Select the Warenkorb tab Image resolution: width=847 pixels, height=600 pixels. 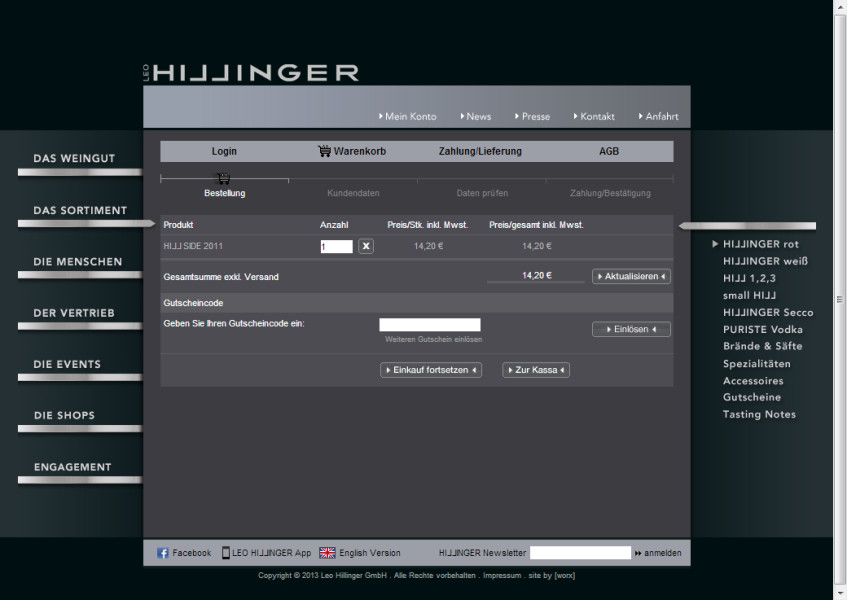point(360,151)
